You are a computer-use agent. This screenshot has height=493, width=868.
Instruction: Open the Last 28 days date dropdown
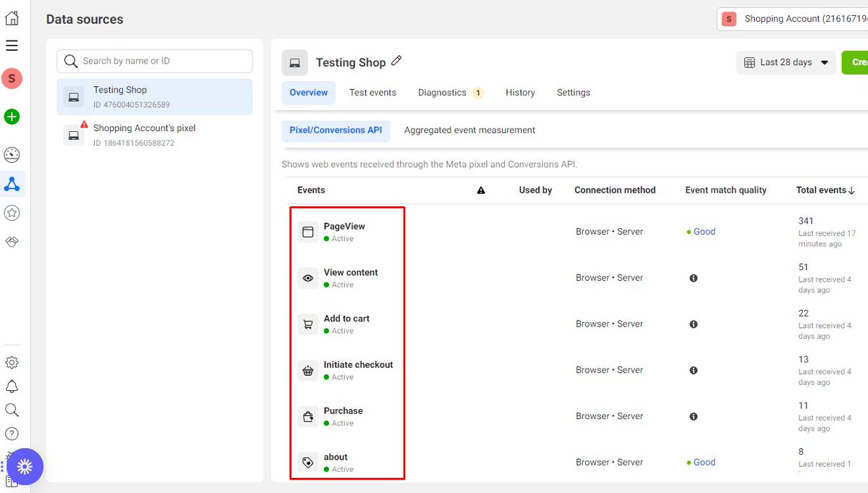pos(786,62)
